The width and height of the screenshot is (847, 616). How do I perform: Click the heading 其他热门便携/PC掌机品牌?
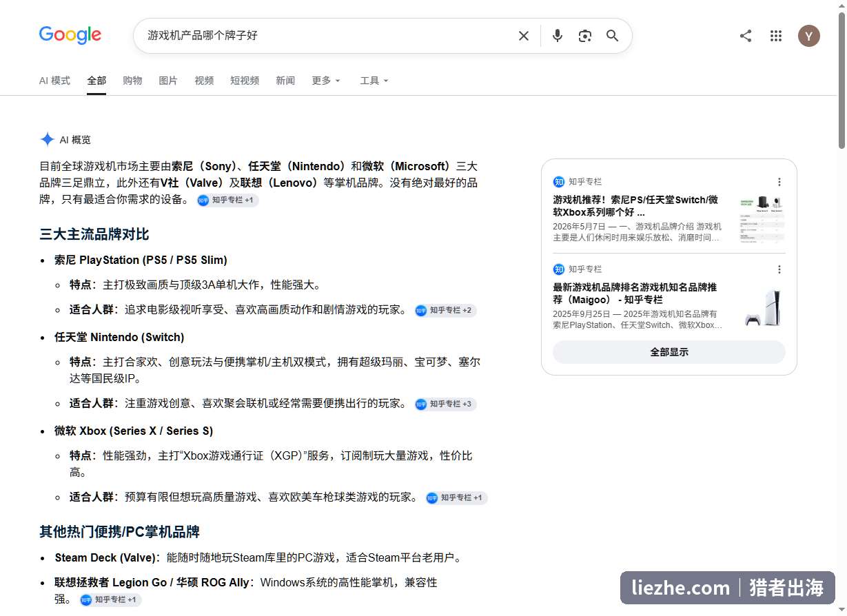(120, 532)
